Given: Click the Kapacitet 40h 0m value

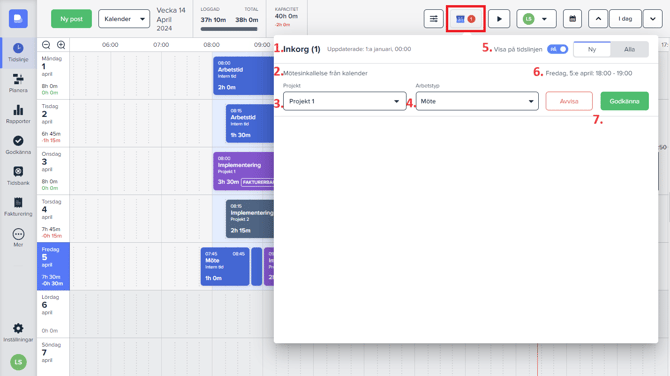Looking at the screenshot, I should [x=286, y=16].
